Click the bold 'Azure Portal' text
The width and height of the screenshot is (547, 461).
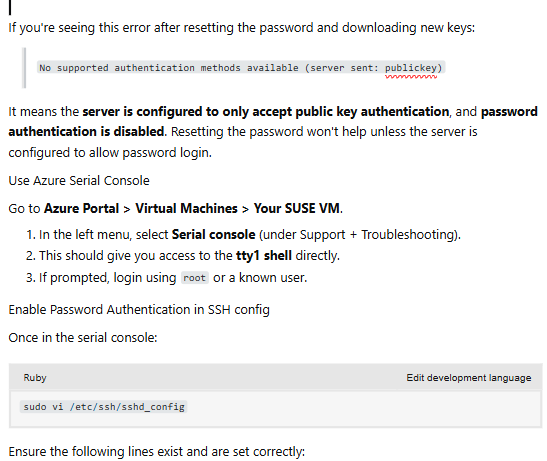coord(82,208)
